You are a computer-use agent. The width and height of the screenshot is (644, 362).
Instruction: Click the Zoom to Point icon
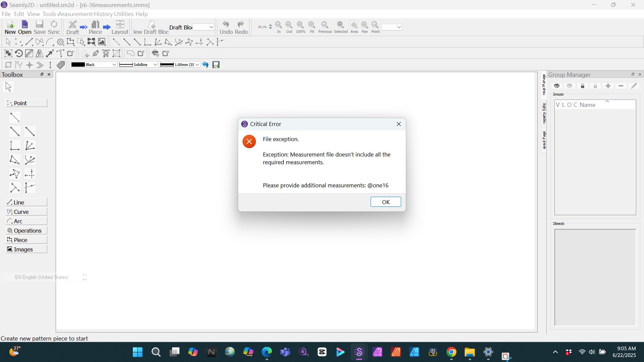tap(375, 27)
